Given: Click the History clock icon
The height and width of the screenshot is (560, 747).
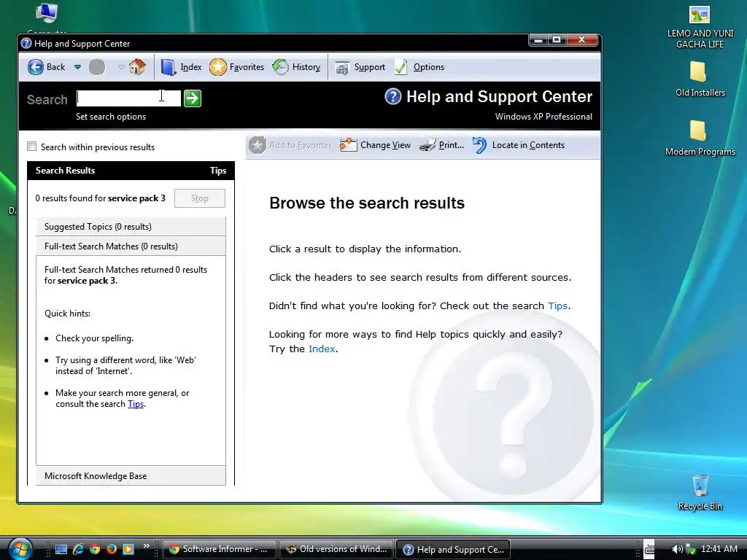Looking at the screenshot, I should pyautogui.click(x=281, y=67).
